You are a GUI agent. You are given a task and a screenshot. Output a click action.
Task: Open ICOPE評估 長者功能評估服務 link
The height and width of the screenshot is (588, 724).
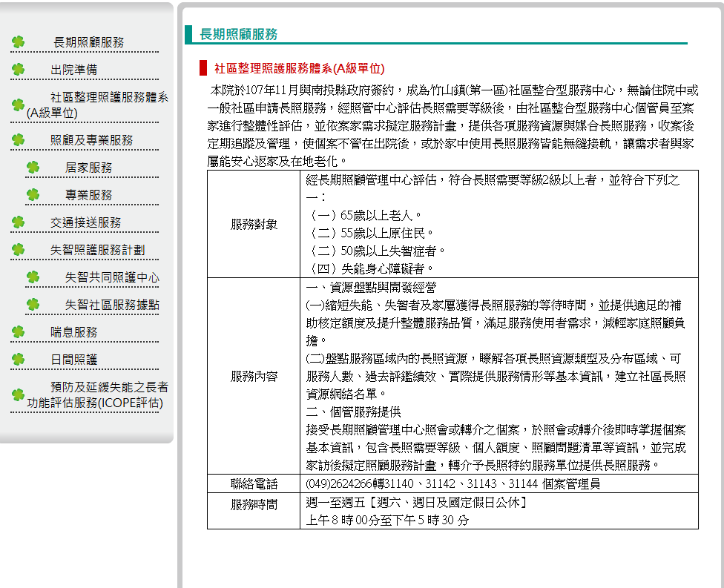point(97,394)
